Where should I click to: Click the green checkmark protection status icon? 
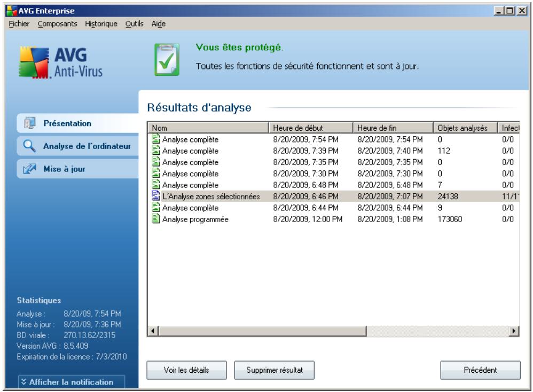coord(167,59)
